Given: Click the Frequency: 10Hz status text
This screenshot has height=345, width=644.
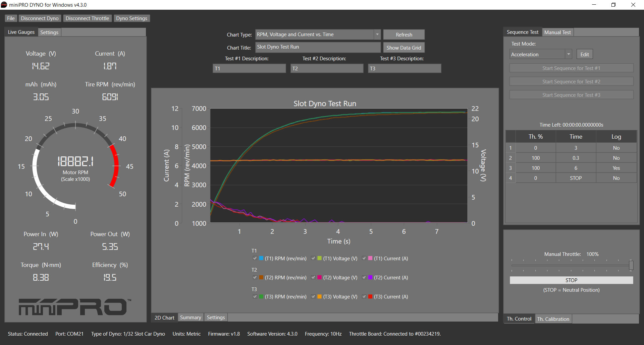Looking at the screenshot, I should (323, 334).
